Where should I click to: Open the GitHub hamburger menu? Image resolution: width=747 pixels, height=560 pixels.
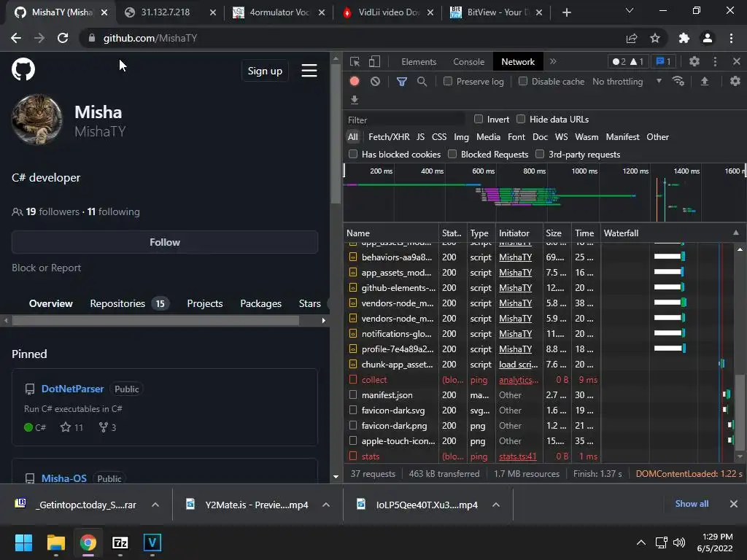pos(309,71)
